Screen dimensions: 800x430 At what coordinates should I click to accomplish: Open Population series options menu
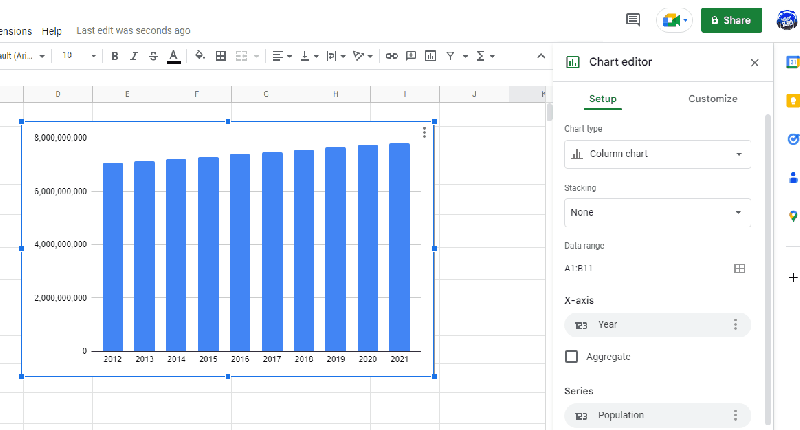point(735,415)
